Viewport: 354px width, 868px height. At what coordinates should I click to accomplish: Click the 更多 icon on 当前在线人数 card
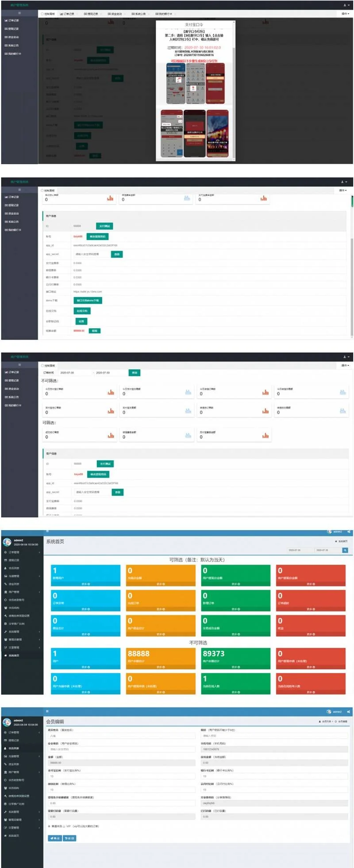[239, 692]
